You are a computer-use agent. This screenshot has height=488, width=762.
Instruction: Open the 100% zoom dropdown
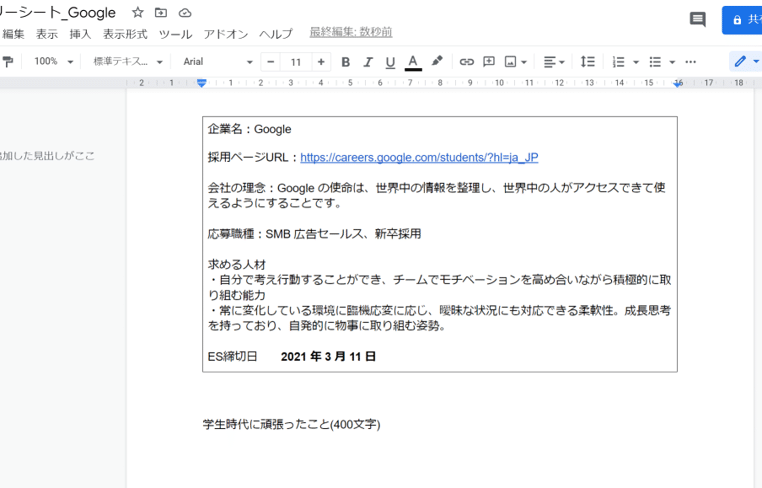click(53, 62)
